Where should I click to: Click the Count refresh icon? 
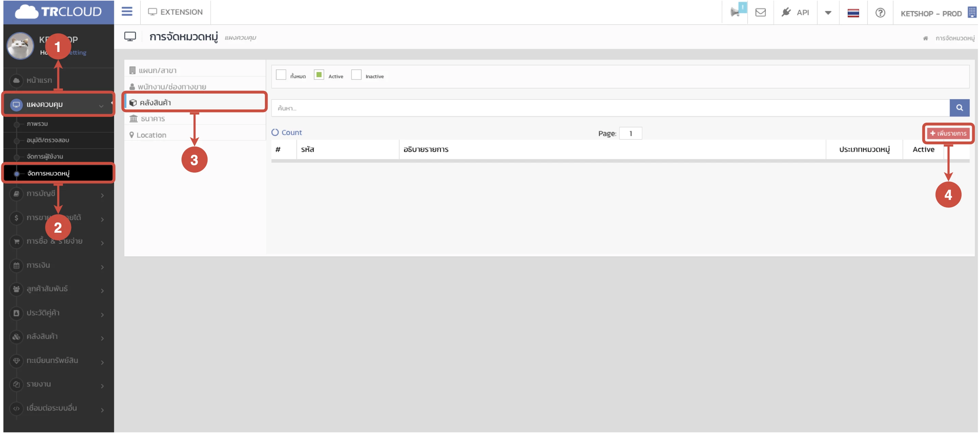(275, 132)
